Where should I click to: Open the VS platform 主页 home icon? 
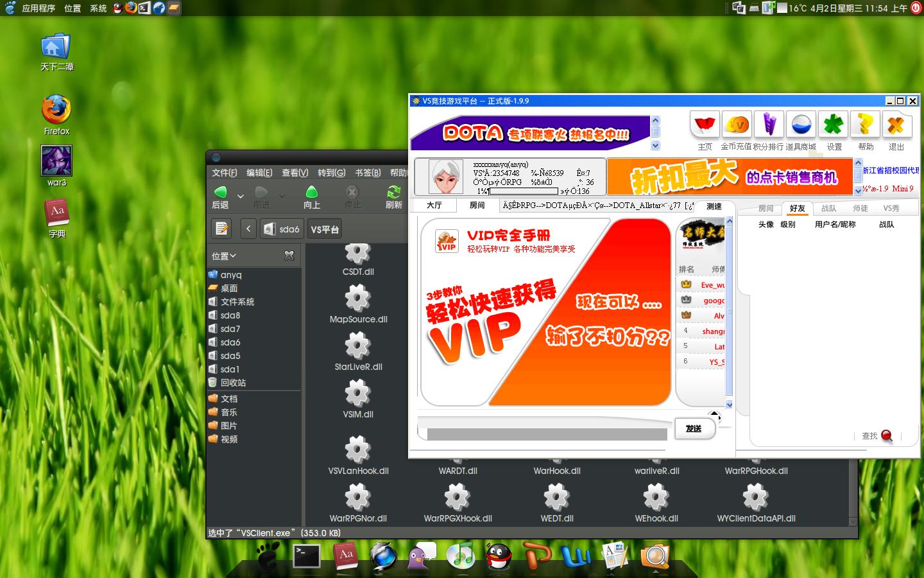click(705, 125)
